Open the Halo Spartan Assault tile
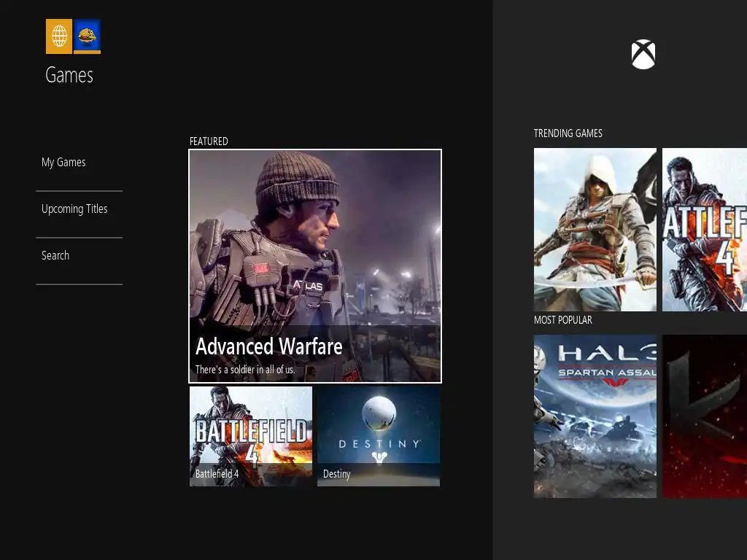Viewport: 747px width, 560px height. pyautogui.click(x=595, y=416)
